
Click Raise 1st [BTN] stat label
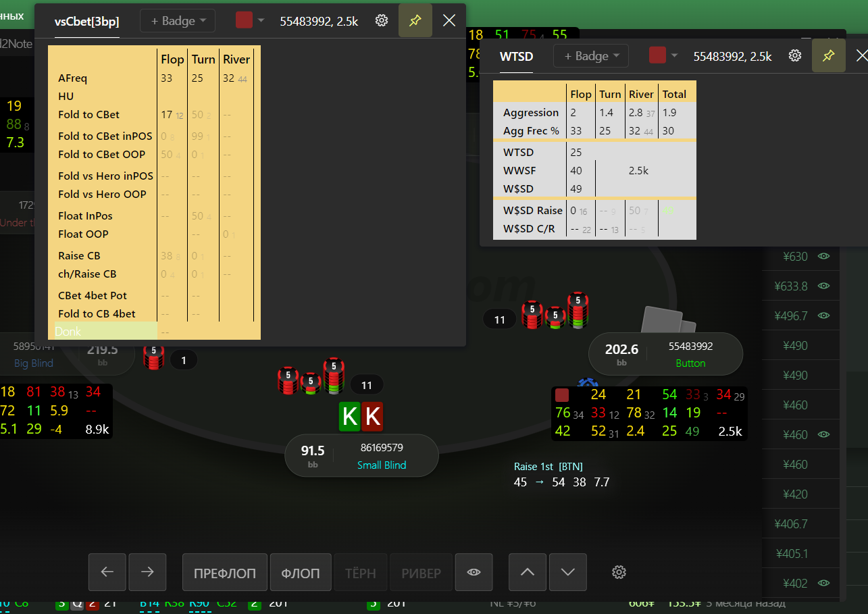548,466
